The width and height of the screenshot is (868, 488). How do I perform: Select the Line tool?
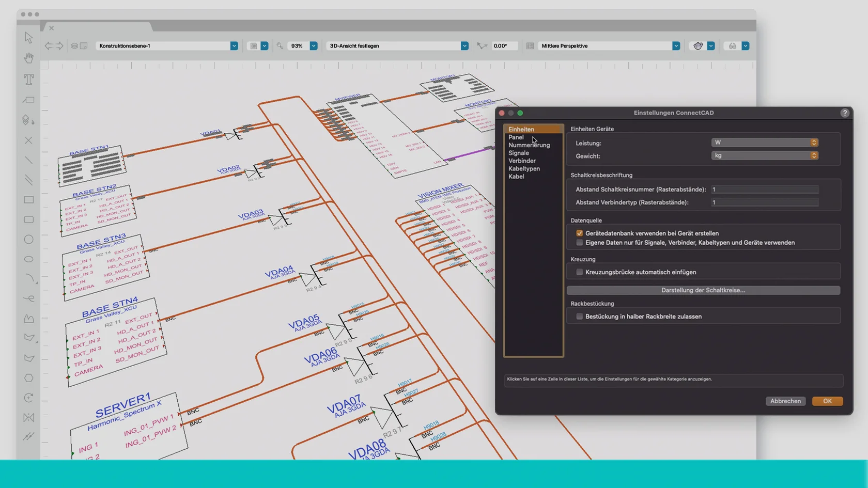[x=28, y=160]
